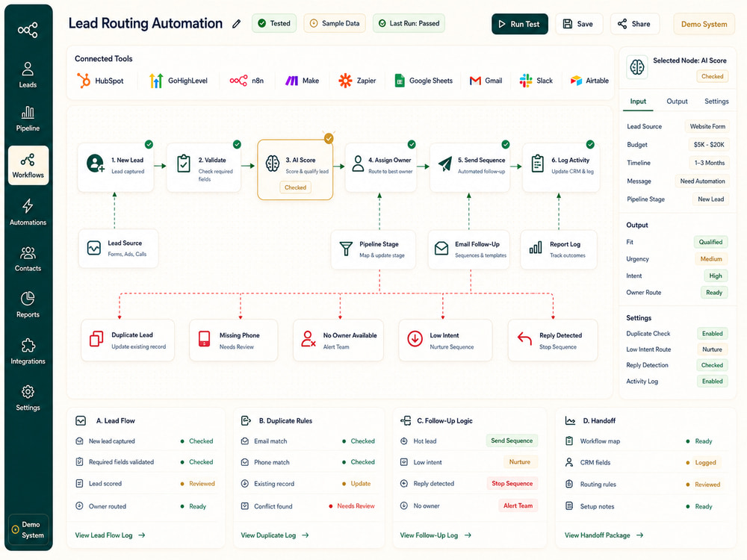Open View Follow-Up Log link

[x=436, y=535]
